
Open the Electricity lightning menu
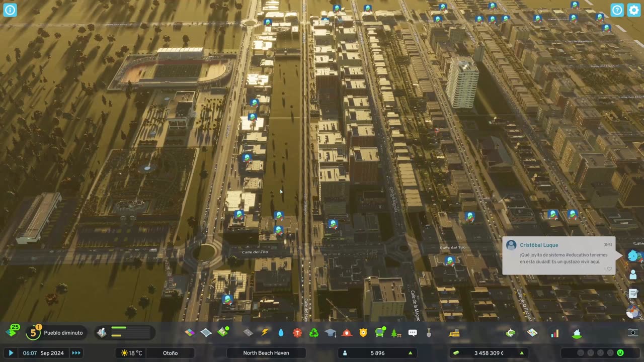click(265, 332)
